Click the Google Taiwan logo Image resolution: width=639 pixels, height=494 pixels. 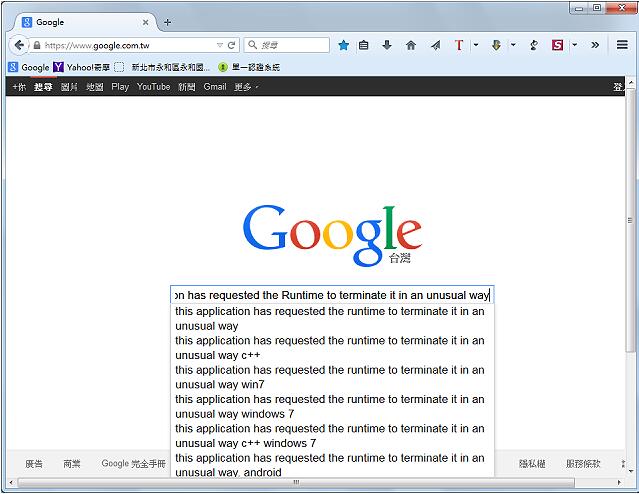(x=332, y=234)
